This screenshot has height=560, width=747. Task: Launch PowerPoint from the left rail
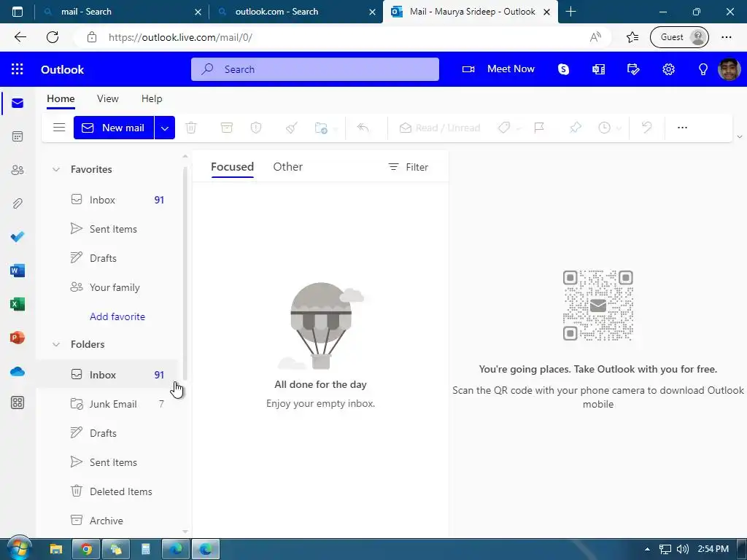[x=18, y=338]
